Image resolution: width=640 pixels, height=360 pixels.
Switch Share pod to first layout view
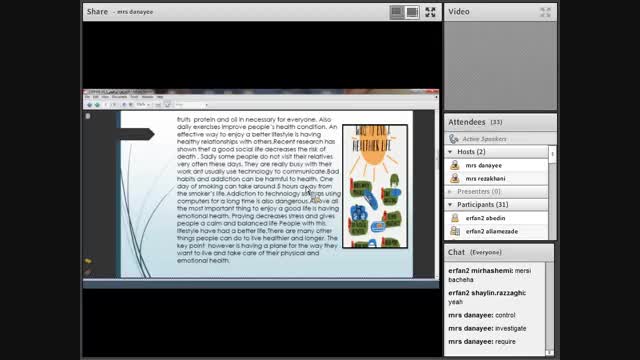(396, 12)
